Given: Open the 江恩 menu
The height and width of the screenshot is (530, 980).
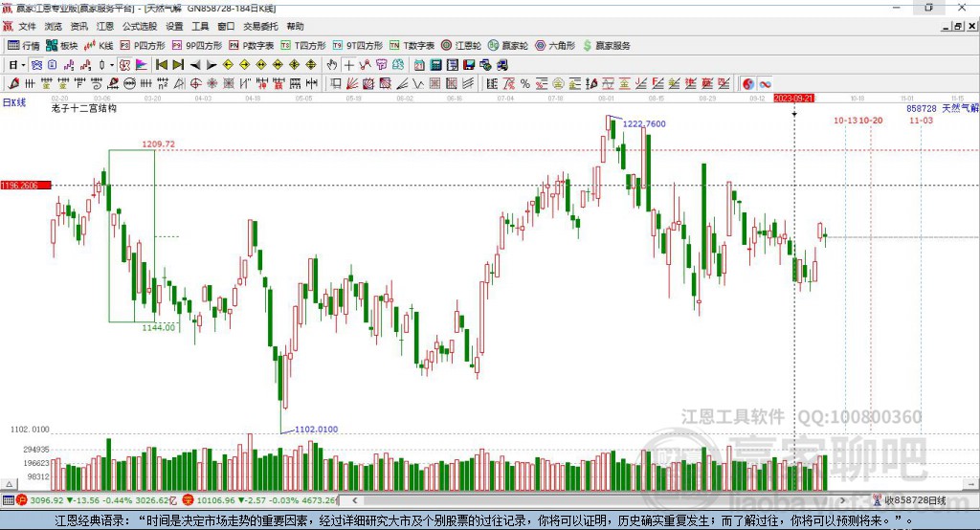Looking at the screenshot, I should 105,26.
